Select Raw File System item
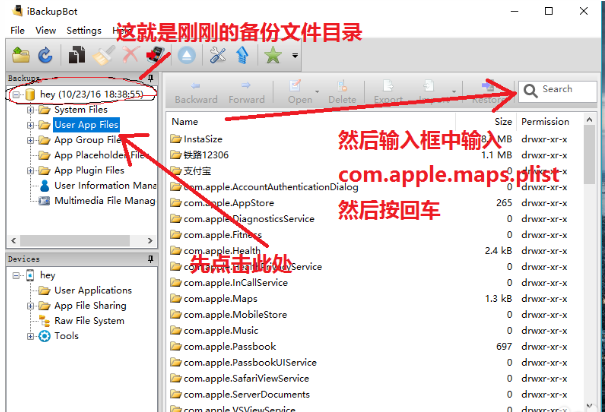 89,321
